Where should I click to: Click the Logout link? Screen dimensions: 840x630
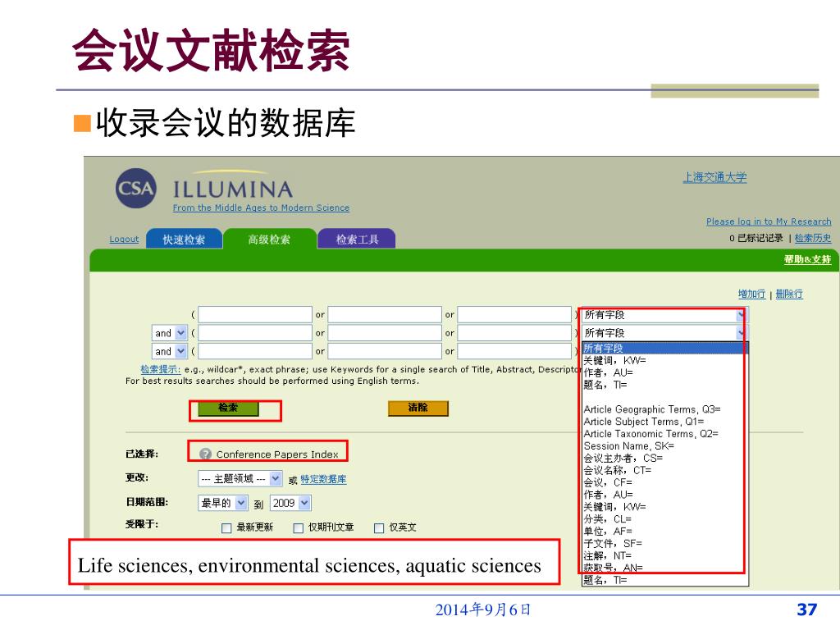[124, 240]
